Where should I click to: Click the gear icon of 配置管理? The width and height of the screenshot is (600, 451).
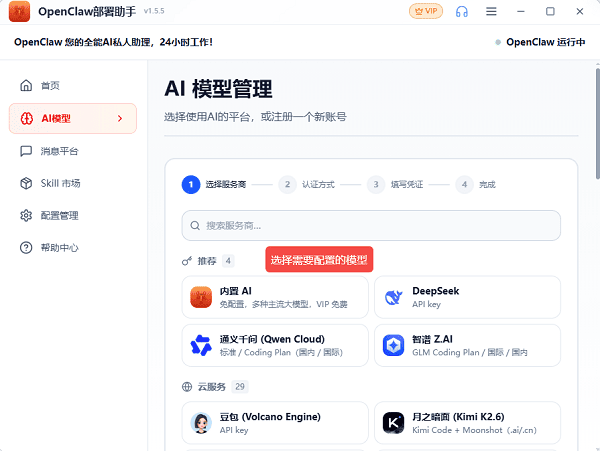tap(26, 215)
